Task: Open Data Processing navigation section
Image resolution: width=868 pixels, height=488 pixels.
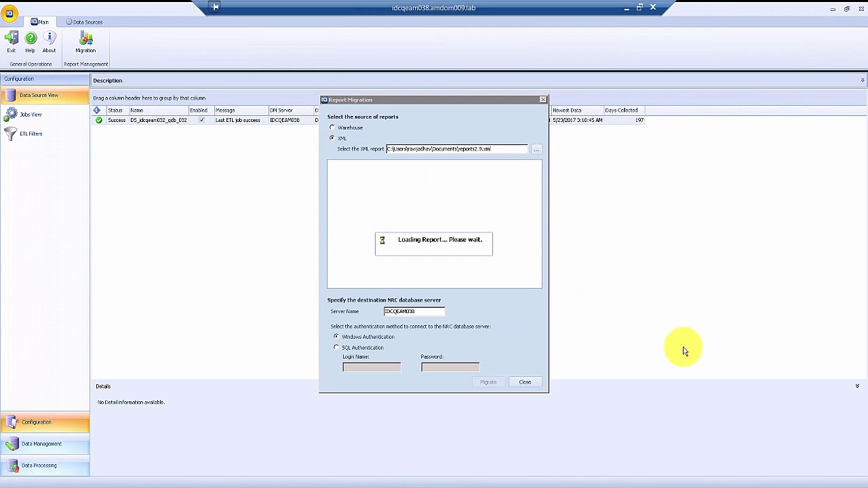Action: point(45,466)
